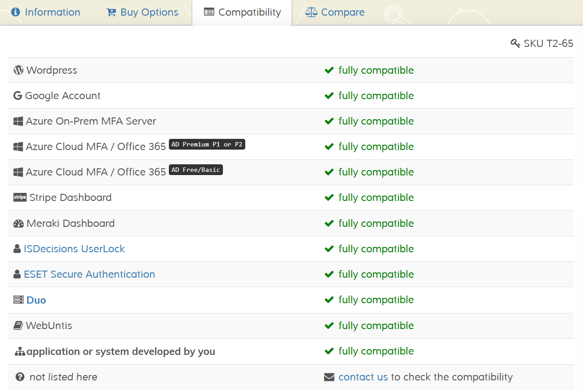Click 'fully compatible' in the ISDecisions UserLock row

376,249
